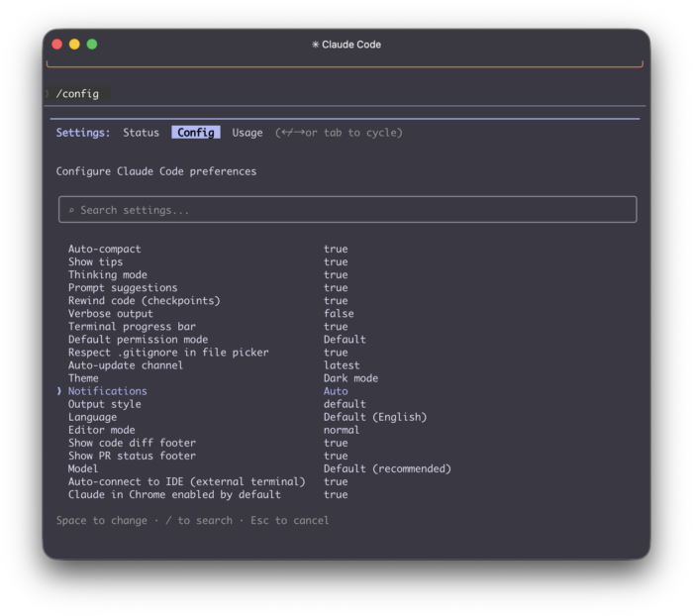The image size is (693, 616).
Task: Switch to the Usage tab
Action: pyautogui.click(x=247, y=133)
